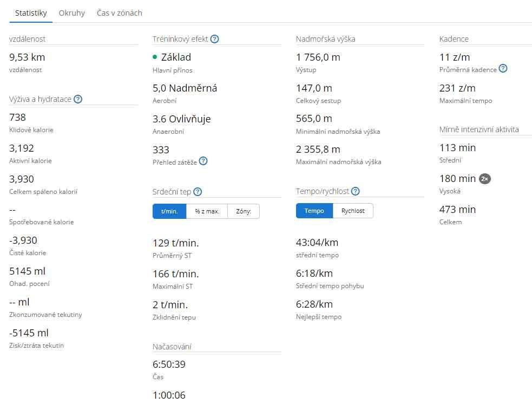
Task: Open help icon next to Tréninkový efekt
Action: [x=214, y=39]
